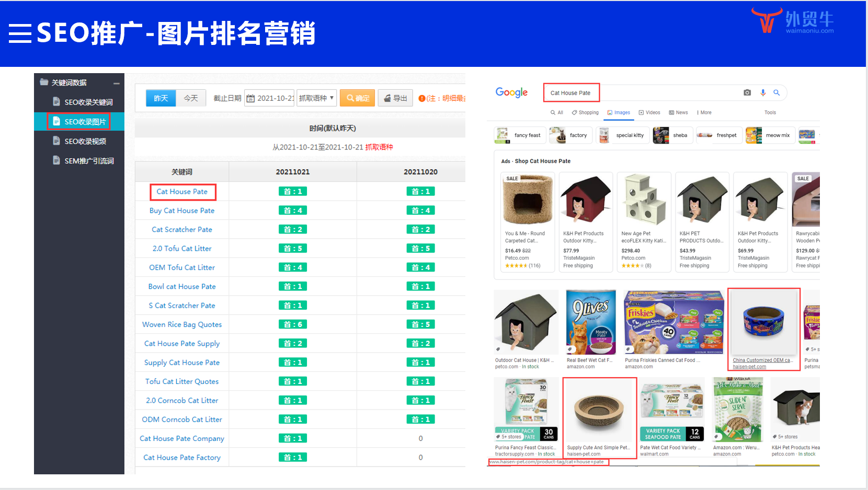Click the 关键词 column header

tap(182, 172)
